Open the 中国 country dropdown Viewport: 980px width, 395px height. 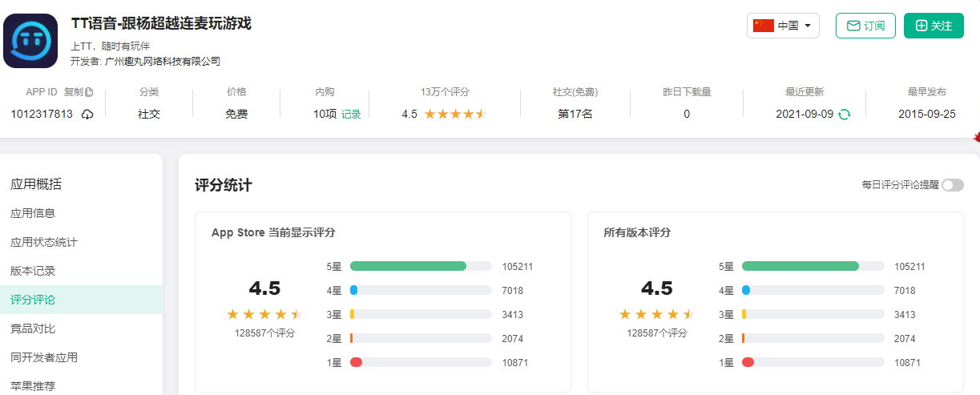(x=807, y=26)
